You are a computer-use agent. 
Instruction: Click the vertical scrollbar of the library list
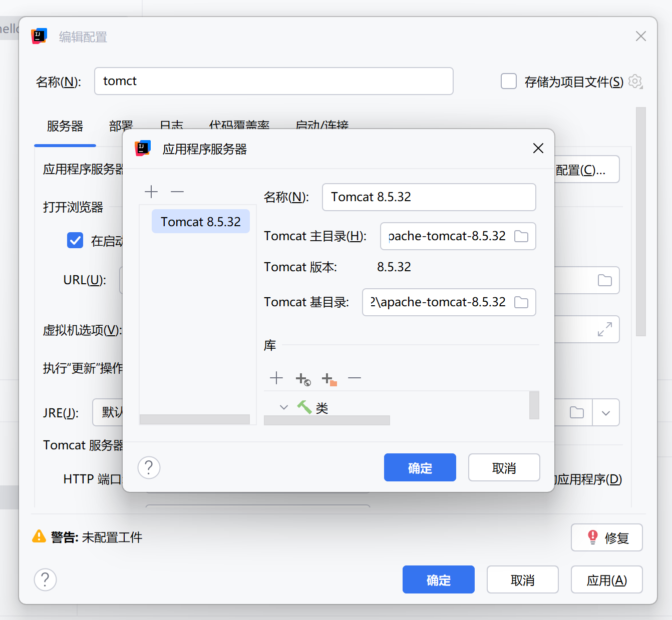[534, 405]
